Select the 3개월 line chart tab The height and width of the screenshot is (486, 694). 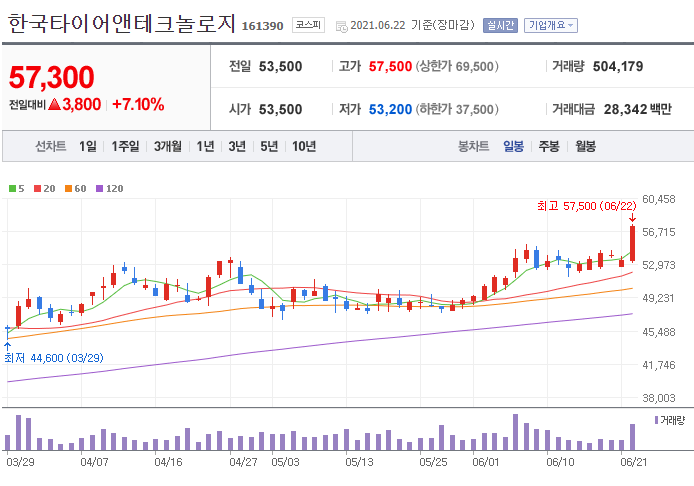pos(168,146)
